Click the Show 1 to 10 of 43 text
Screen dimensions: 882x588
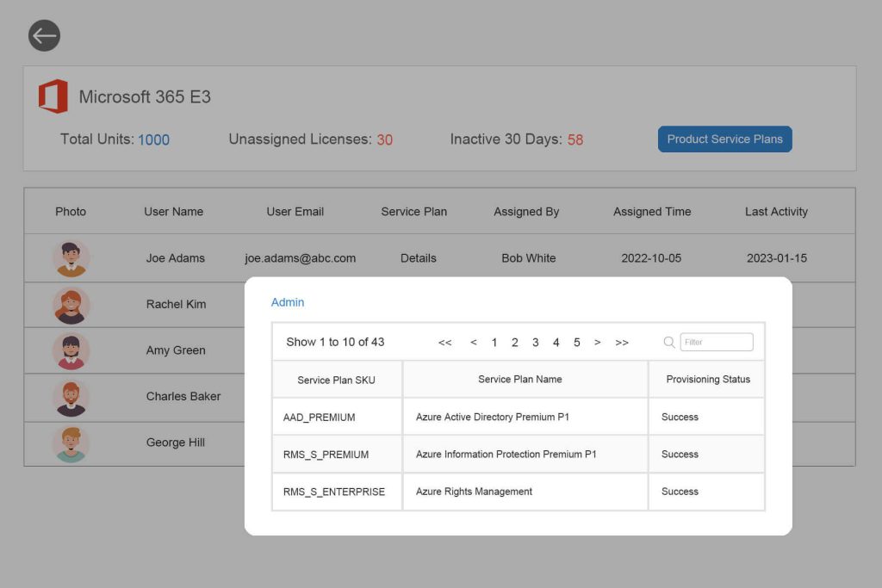(335, 342)
